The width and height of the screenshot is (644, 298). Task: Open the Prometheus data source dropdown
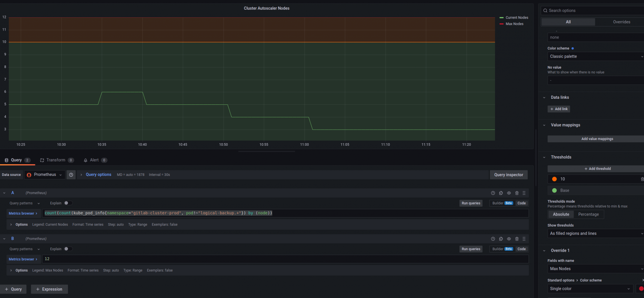click(45, 175)
